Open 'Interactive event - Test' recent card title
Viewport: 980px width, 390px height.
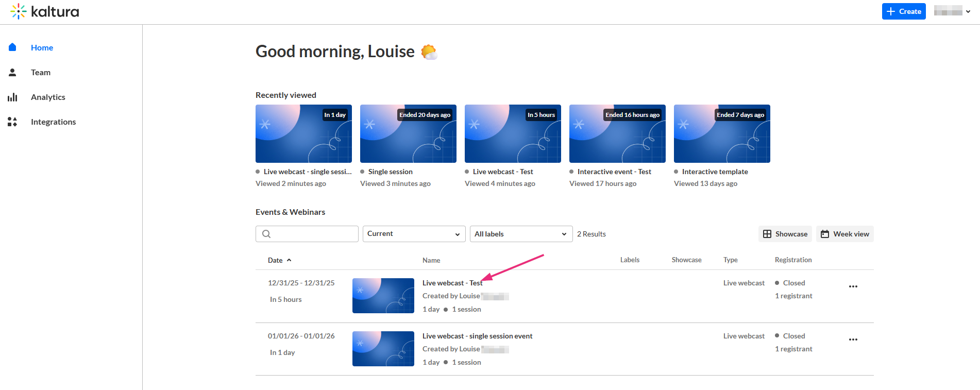(x=614, y=172)
